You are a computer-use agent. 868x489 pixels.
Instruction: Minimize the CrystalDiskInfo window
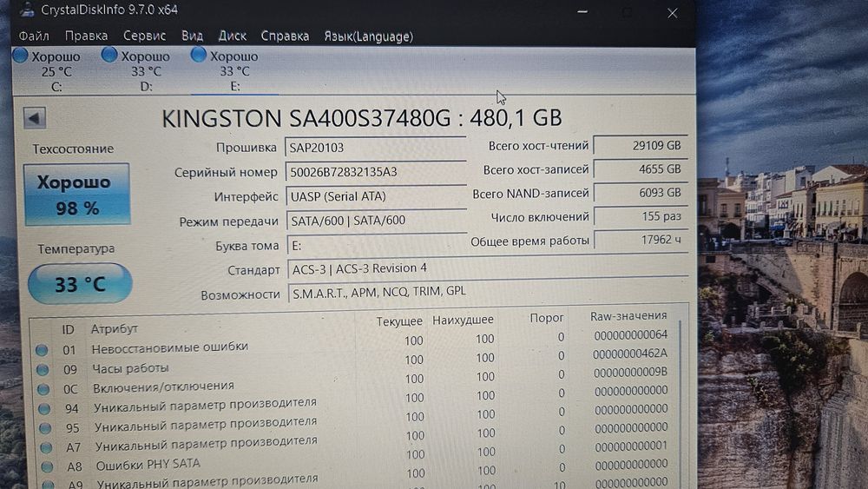[582, 11]
